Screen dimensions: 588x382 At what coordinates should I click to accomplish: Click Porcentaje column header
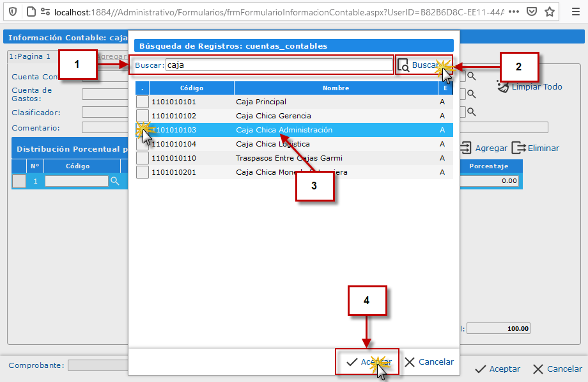pos(489,166)
